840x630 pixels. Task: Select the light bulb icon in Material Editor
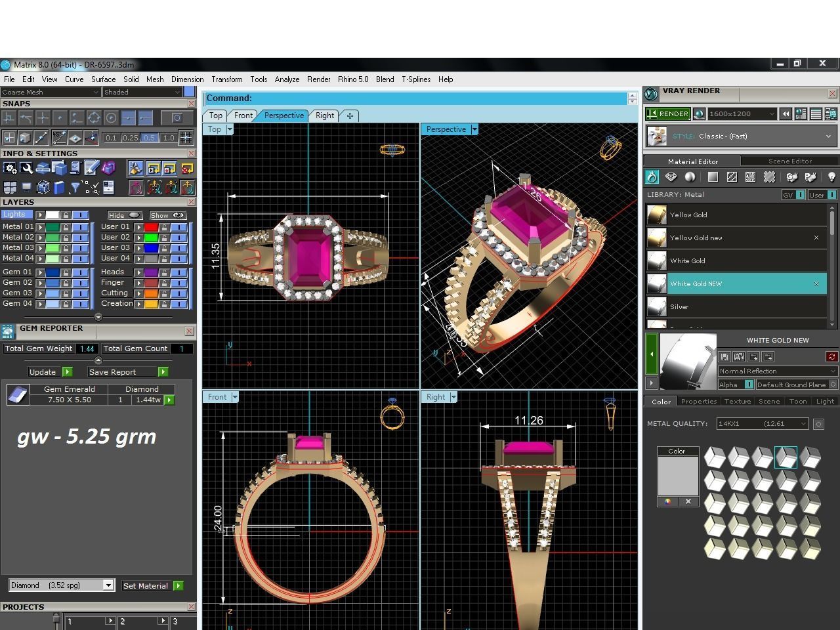831,177
